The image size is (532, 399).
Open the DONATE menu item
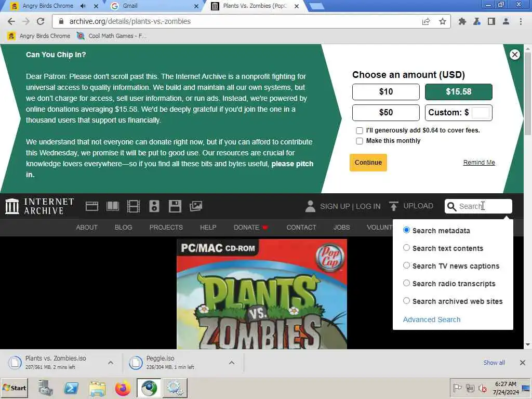(x=251, y=228)
